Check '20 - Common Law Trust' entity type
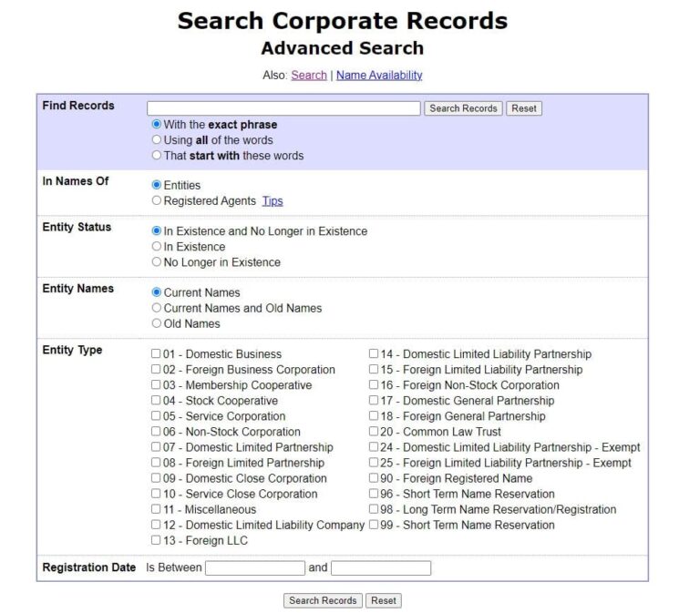700x613 pixels. [x=374, y=432]
